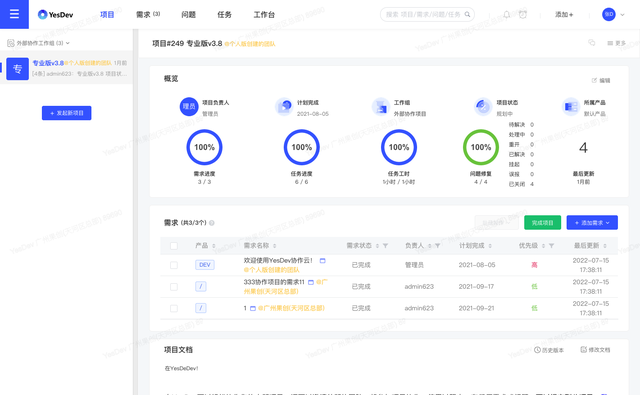Click the 工作组 icon
The height and width of the screenshot is (395, 640).
pos(381,107)
